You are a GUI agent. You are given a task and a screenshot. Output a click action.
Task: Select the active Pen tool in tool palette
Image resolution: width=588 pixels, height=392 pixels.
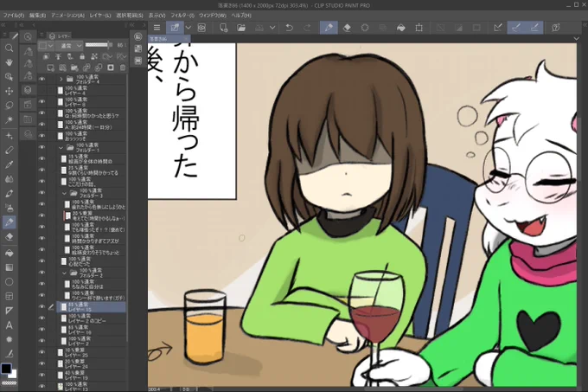[x=9, y=222]
